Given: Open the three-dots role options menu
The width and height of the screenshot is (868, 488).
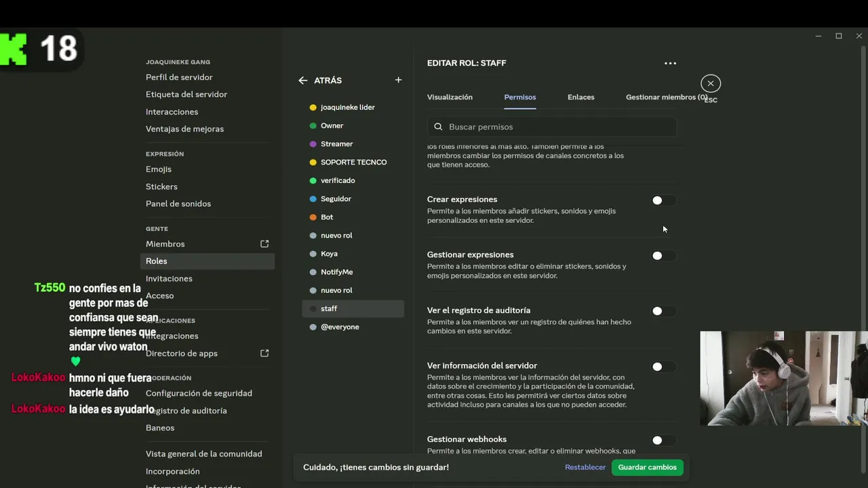Looking at the screenshot, I should pyautogui.click(x=670, y=63).
